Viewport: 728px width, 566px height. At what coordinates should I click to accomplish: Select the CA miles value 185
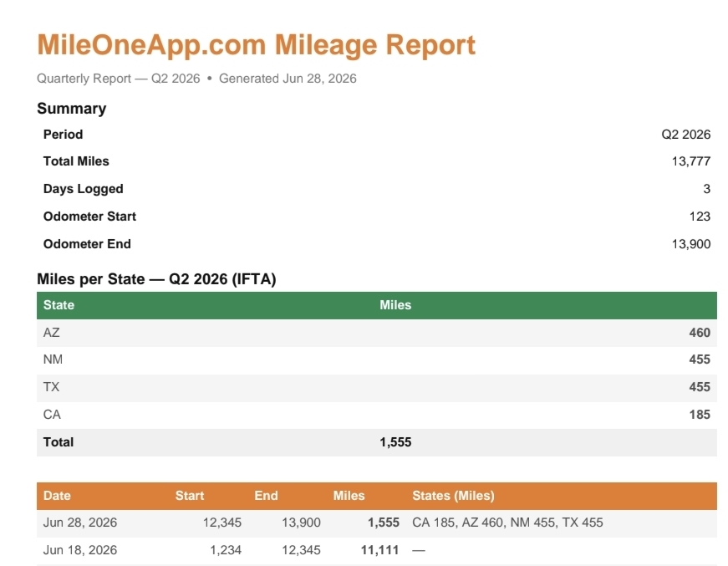click(x=700, y=416)
